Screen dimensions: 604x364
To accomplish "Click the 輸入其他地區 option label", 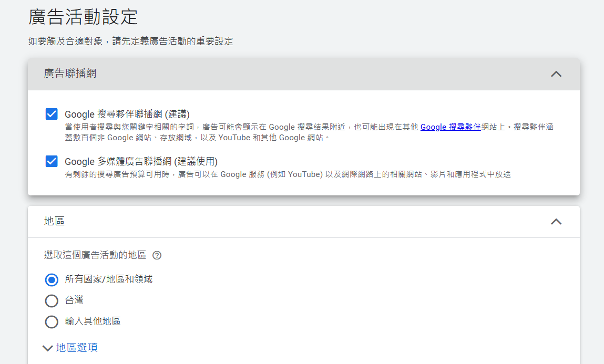I will 93,321.
